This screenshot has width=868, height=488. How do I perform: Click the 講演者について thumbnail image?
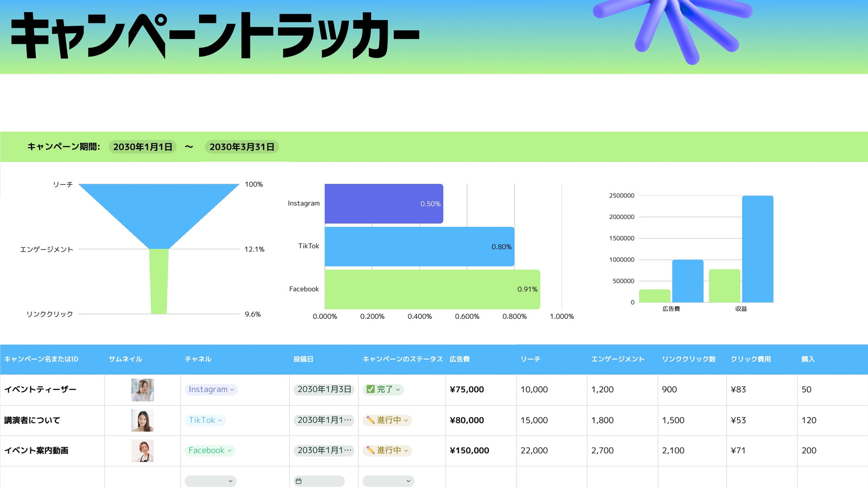tap(143, 420)
